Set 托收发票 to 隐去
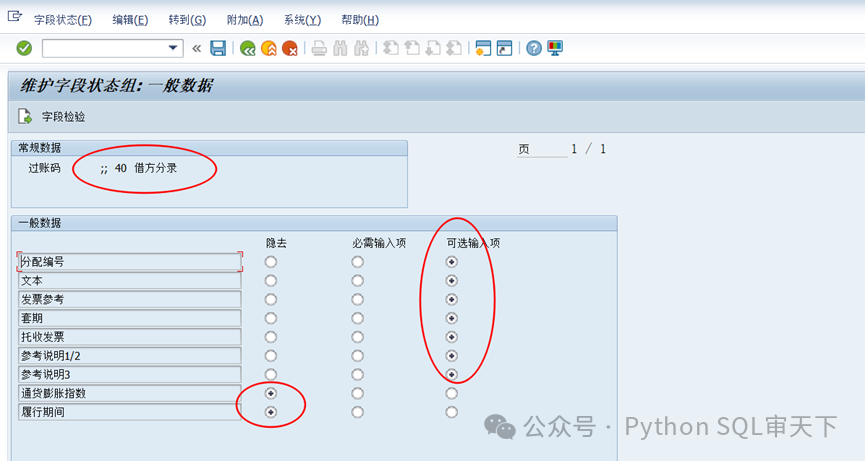The width and height of the screenshot is (865, 461). [x=270, y=337]
